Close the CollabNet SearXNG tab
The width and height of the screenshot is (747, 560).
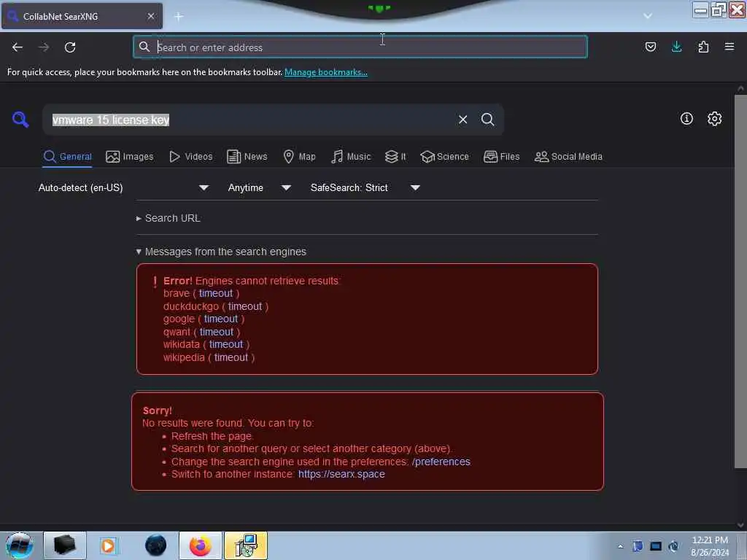coord(150,16)
